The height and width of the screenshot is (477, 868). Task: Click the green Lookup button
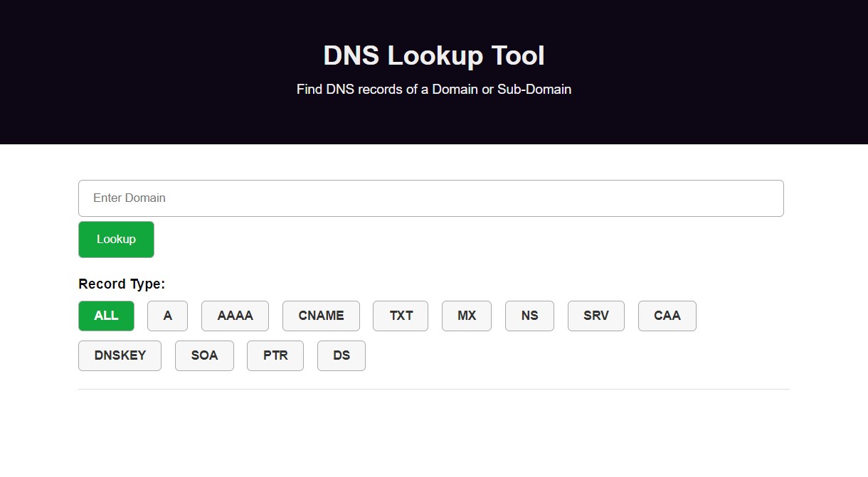[116, 240]
